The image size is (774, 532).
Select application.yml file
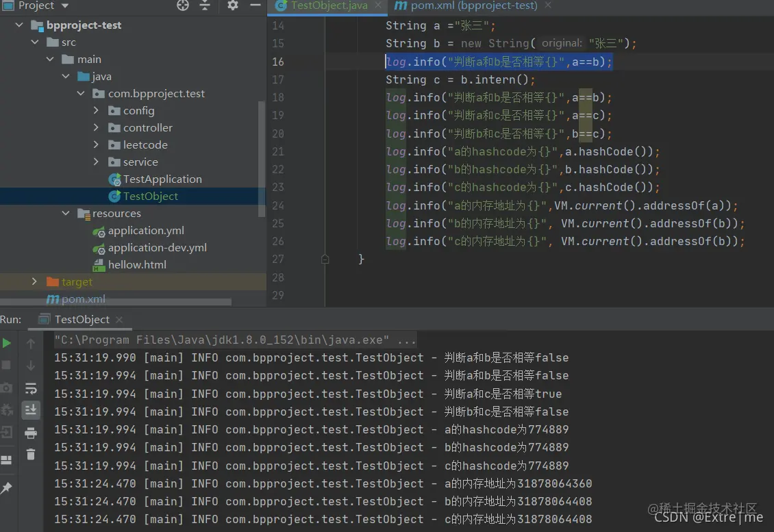[146, 231]
